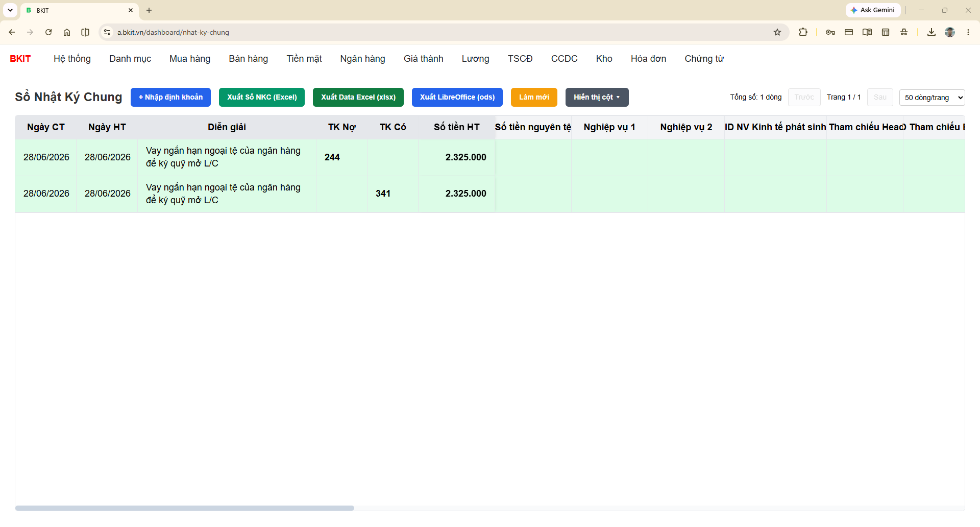Click the TK Nợ column header
The width and height of the screenshot is (980, 527).
342,127
